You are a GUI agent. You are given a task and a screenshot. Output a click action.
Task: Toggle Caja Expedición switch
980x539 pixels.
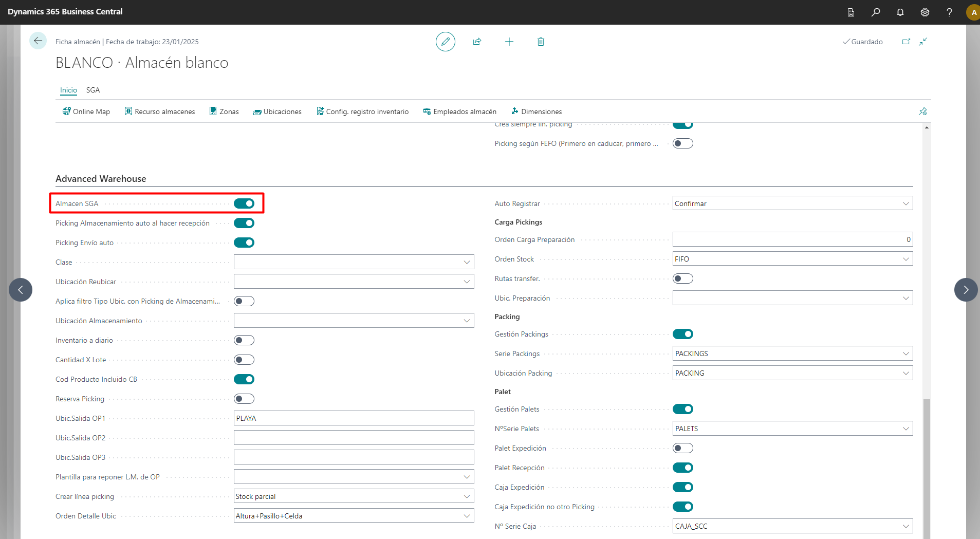click(683, 487)
